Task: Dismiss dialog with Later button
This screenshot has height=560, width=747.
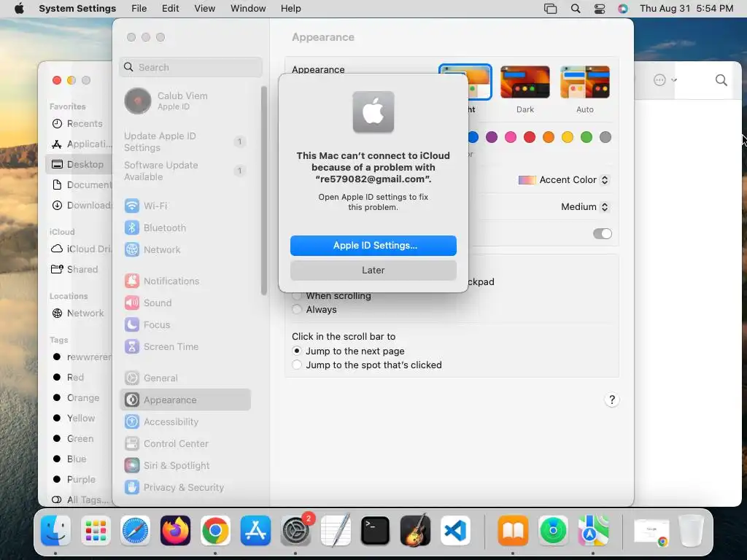Action: coord(373,270)
